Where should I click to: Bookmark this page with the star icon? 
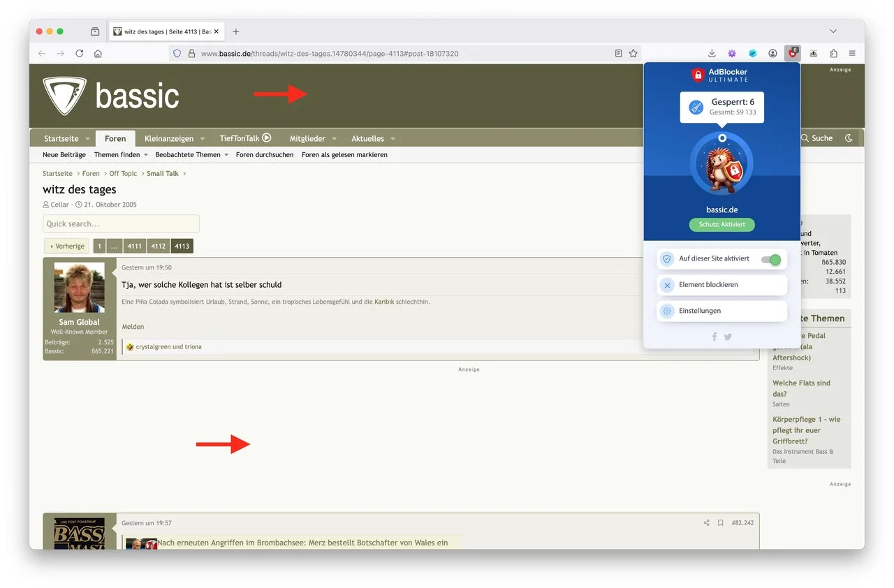[x=633, y=53]
